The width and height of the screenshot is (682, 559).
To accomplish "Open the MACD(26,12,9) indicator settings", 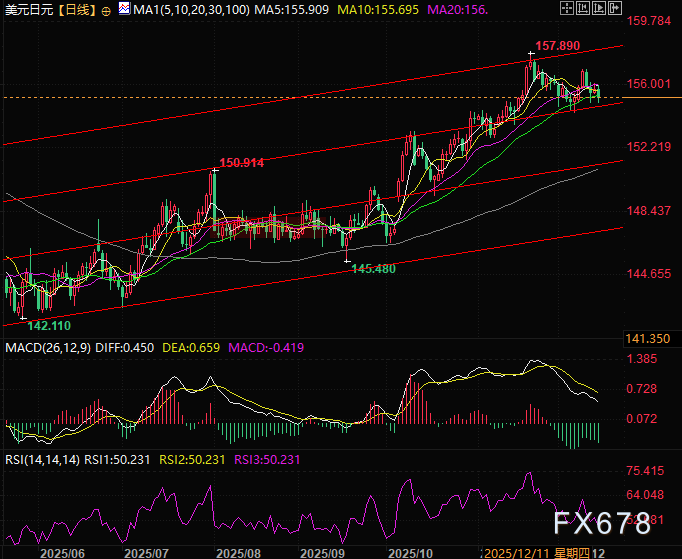I will [48, 347].
